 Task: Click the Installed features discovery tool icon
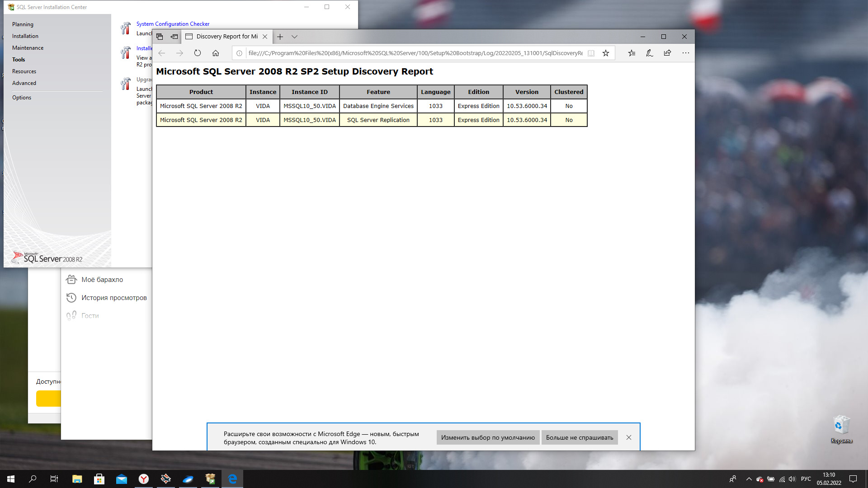point(126,53)
